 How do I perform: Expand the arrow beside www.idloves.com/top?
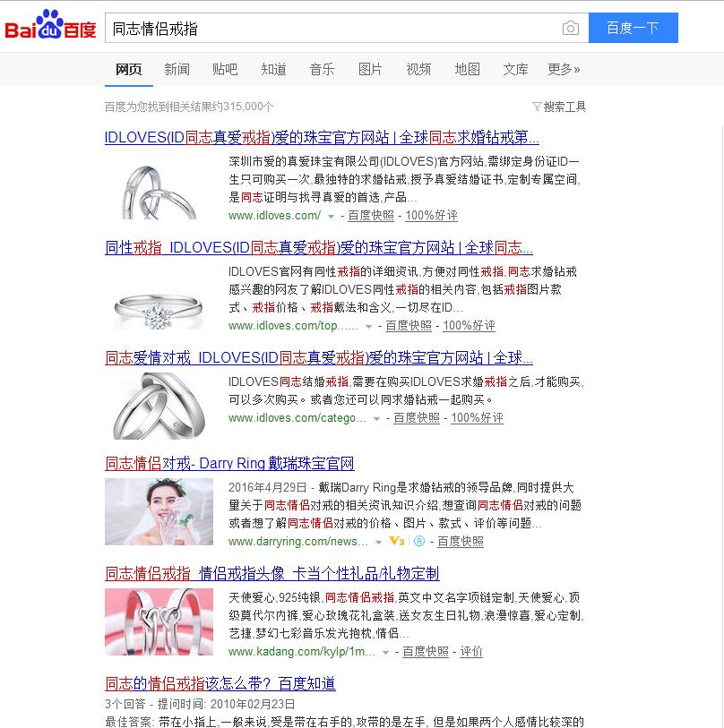(368, 327)
